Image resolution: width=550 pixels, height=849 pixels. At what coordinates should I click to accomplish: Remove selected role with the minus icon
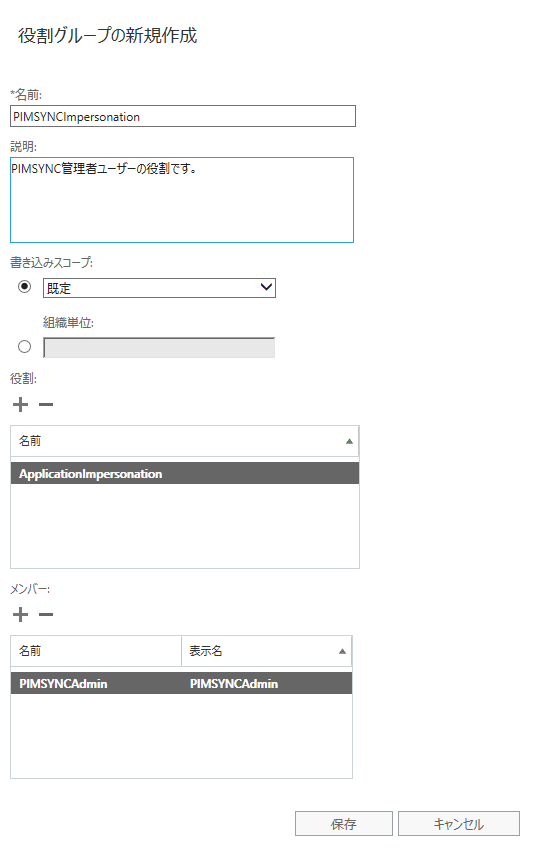pyautogui.click(x=46, y=404)
